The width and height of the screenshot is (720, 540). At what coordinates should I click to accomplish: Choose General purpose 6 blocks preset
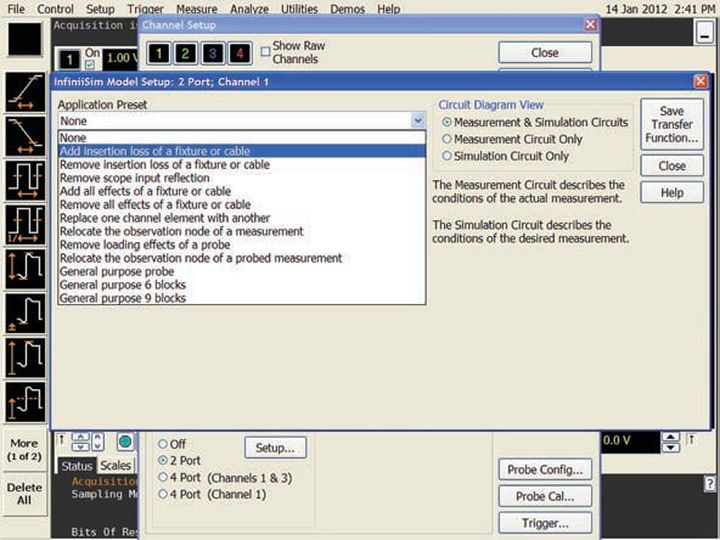(242, 285)
